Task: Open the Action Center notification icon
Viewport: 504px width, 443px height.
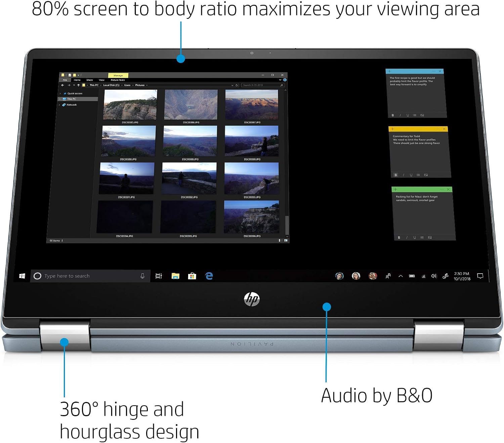Action: tap(480, 276)
